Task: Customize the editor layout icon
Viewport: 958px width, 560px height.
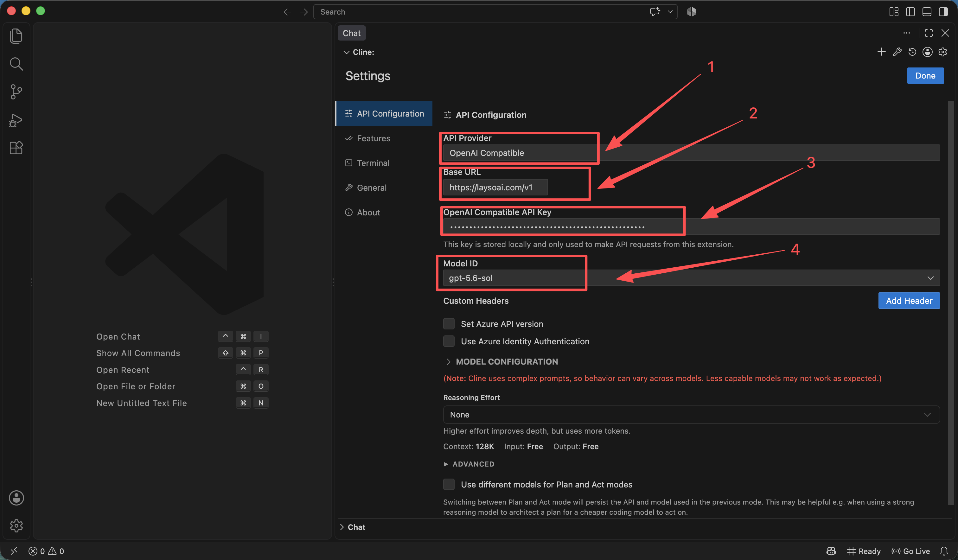Action: [894, 12]
